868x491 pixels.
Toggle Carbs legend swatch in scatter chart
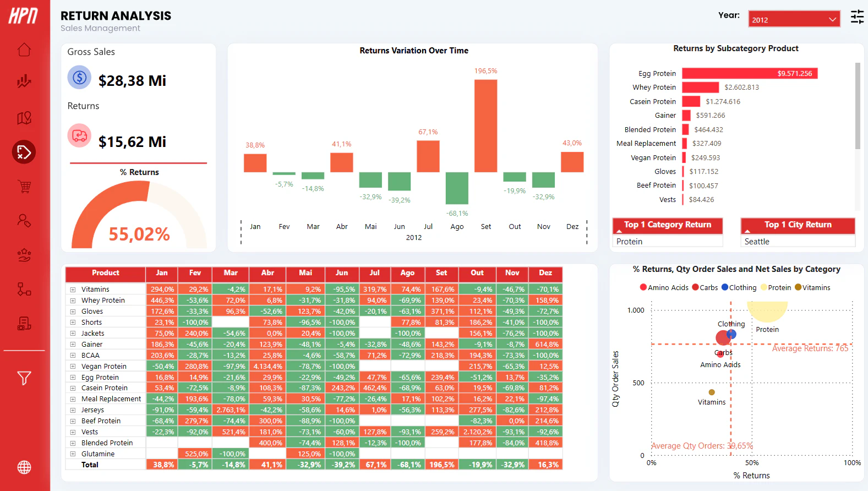coord(695,287)
